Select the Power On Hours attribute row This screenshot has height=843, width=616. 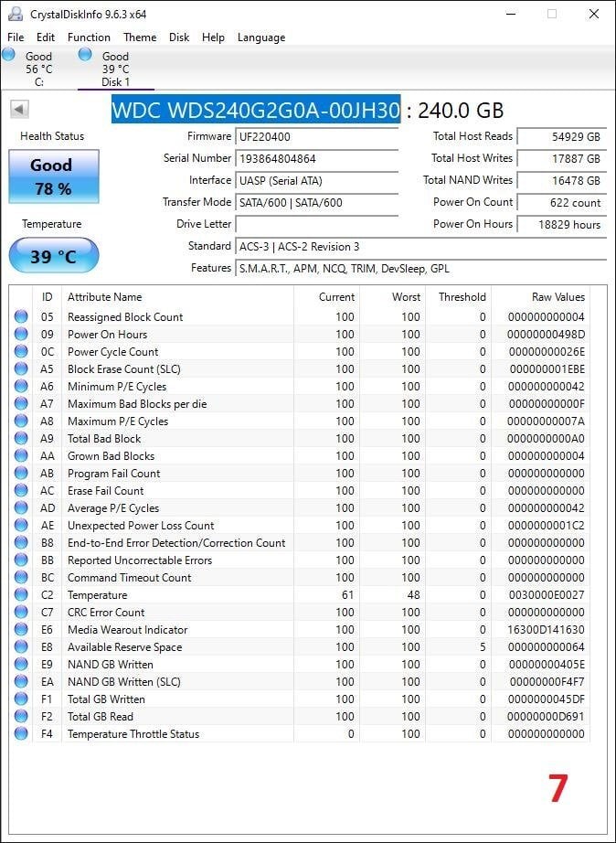[300, 334]
